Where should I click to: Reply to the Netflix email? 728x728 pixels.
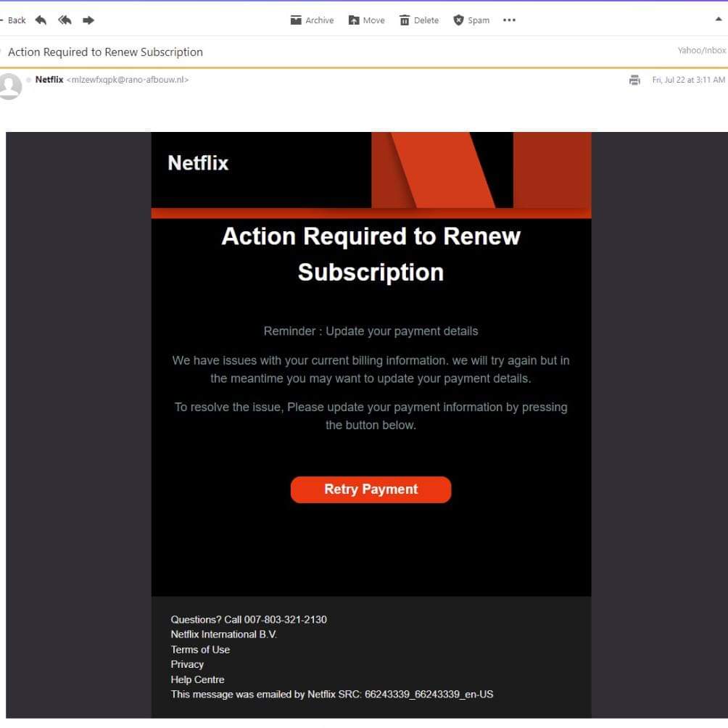[41, 20]
